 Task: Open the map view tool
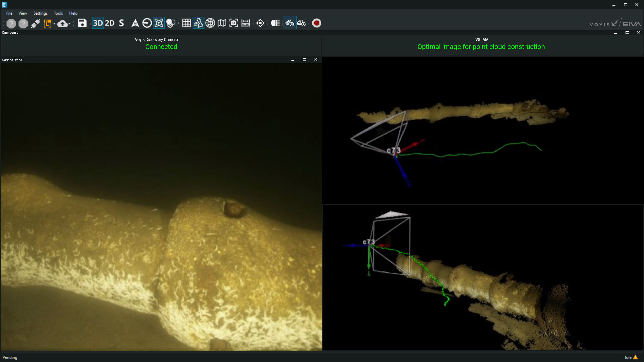(x=222, y=23)
